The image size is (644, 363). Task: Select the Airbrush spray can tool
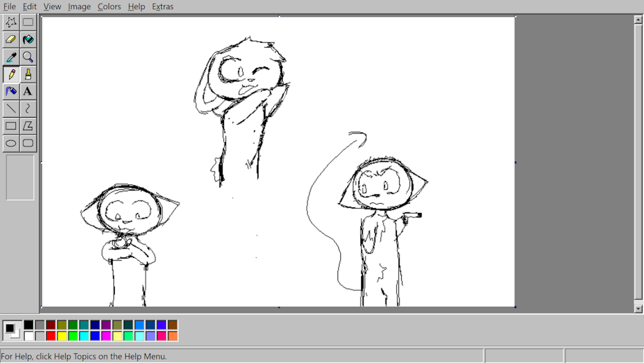coord(11,91)
